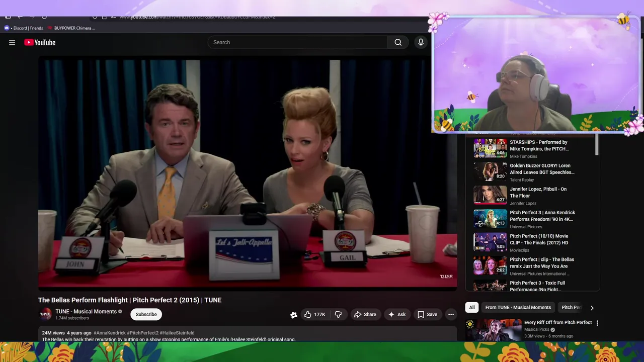Start voice search with the microphone icon

[x=421, y=42]
